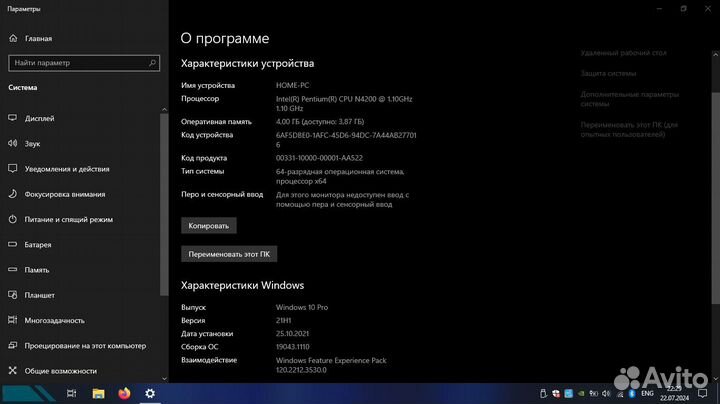Image resolution: width=720 pixels, height=404 pixels.
Task: Open Удаленный рабочий стол link
Action: click(x=623, y=53)
